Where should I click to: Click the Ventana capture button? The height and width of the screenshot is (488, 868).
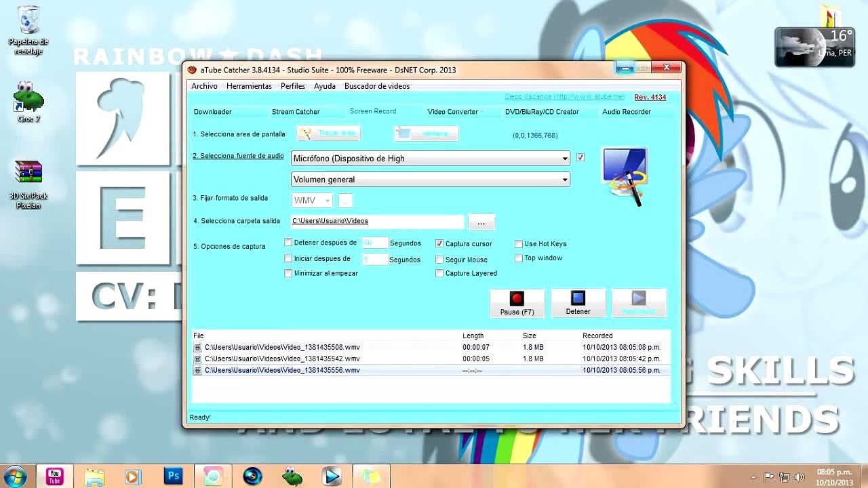point(427,134)
